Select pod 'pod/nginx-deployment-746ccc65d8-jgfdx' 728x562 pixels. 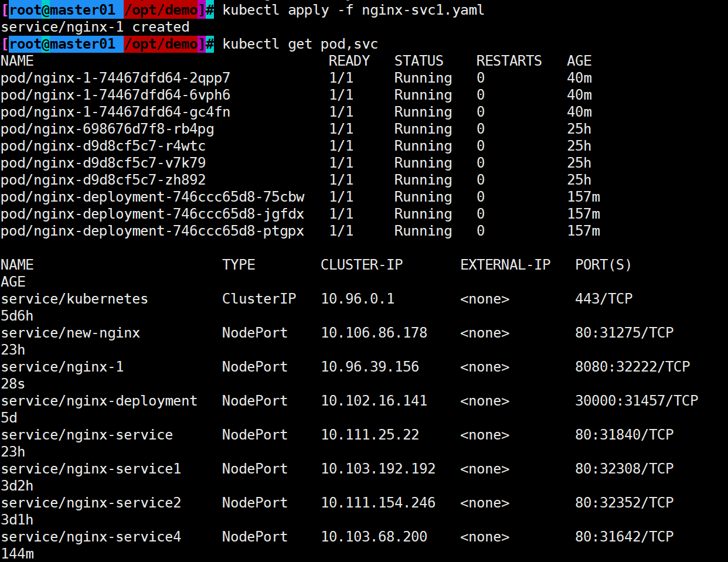pyautogui.click(x=152, y=214)
